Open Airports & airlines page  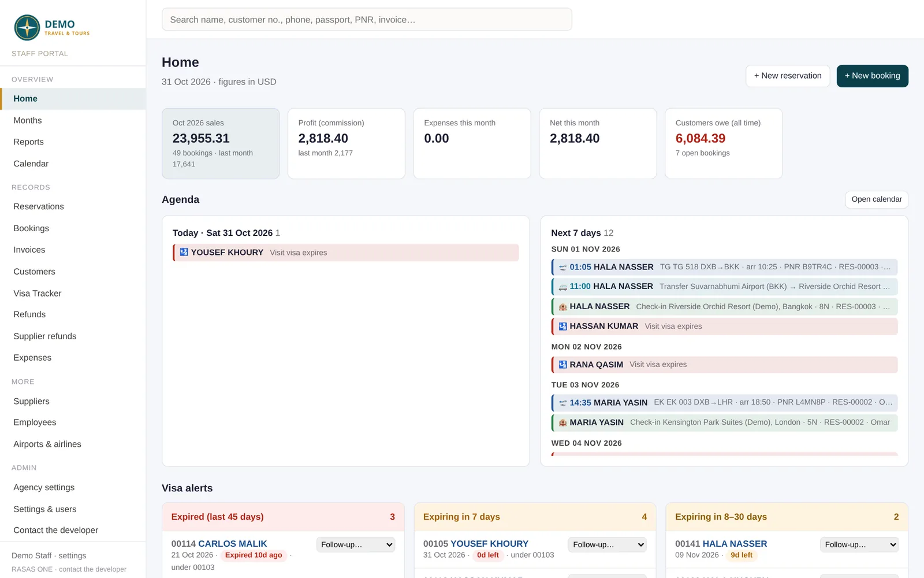[73, 444]
